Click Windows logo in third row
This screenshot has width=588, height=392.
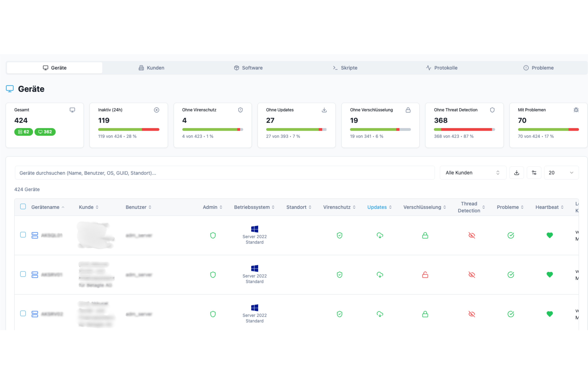[254, 307]
